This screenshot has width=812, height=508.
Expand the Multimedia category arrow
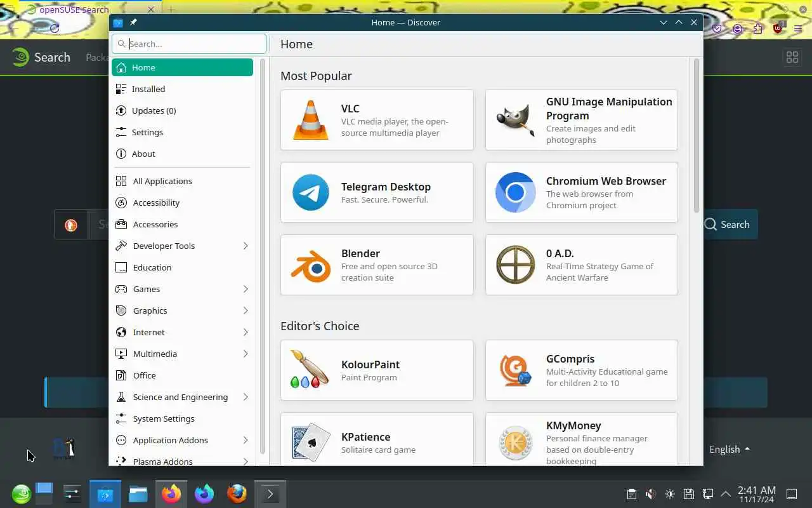pyautogui.click(x=246, y=354)
